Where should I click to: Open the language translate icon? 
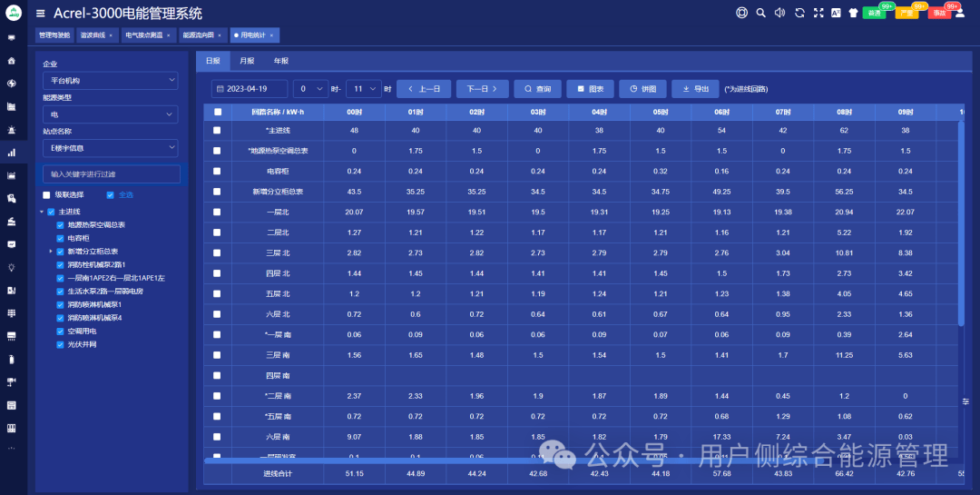coord(836,13)
